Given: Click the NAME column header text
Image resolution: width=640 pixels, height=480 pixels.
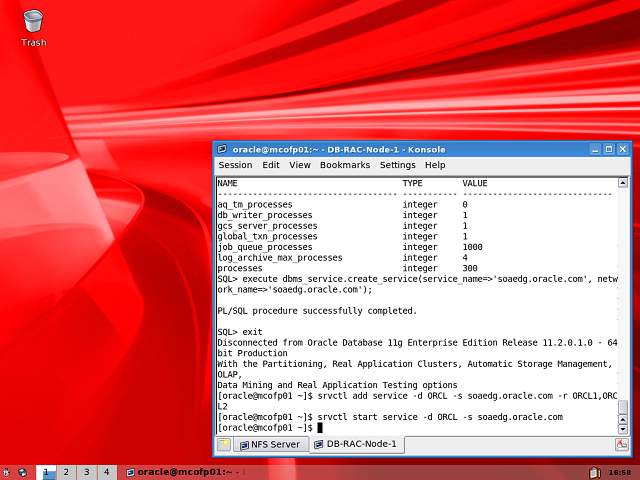Looking at the screenshot, I should pyautogui.click(x=227, y=183).
